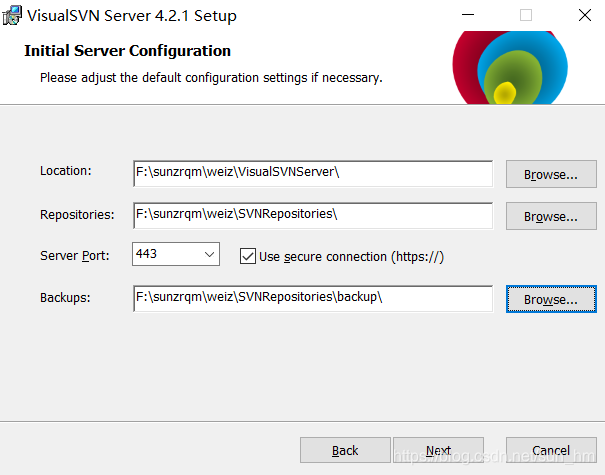Click the 'Please adjust the default configuration' text
This screenshot has width=605, height=475.
[x=211, y=78]
